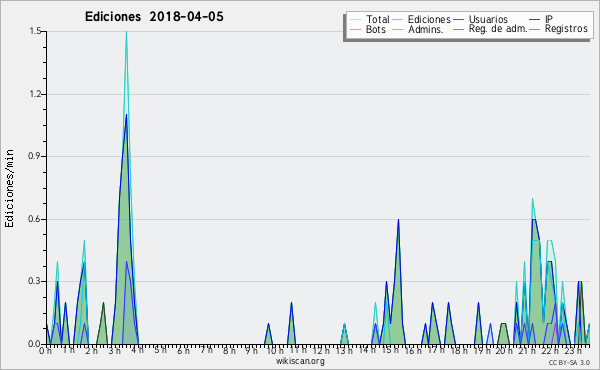The width and height of the screenshot is (600, 370).
Task: Click the tallest peak at 1.5 near 3 h
Action: coord(126,32)
